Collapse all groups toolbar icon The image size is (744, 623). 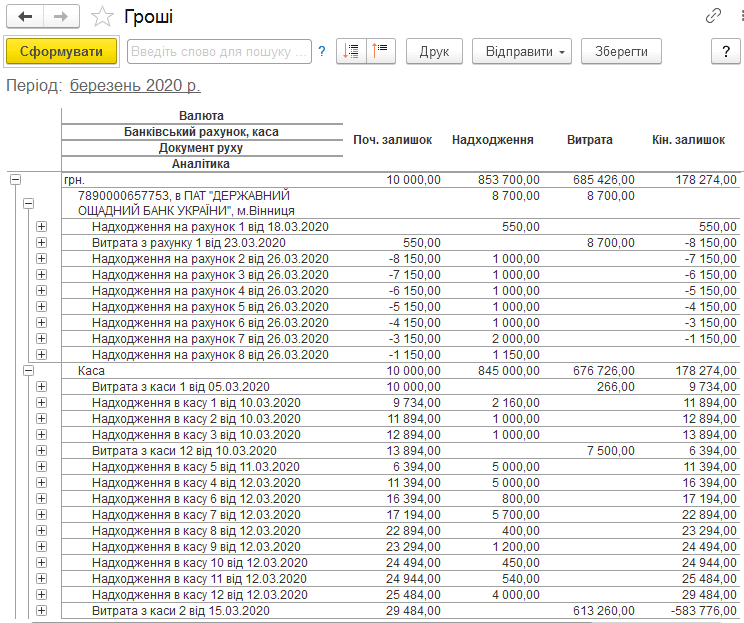381,51
